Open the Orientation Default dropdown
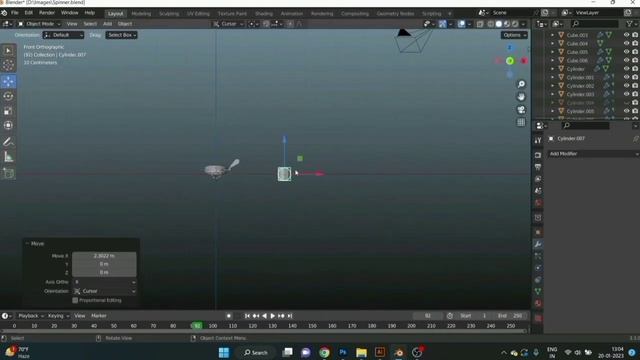The width and height of the screenshot is (640, 360). pos(63,35)
